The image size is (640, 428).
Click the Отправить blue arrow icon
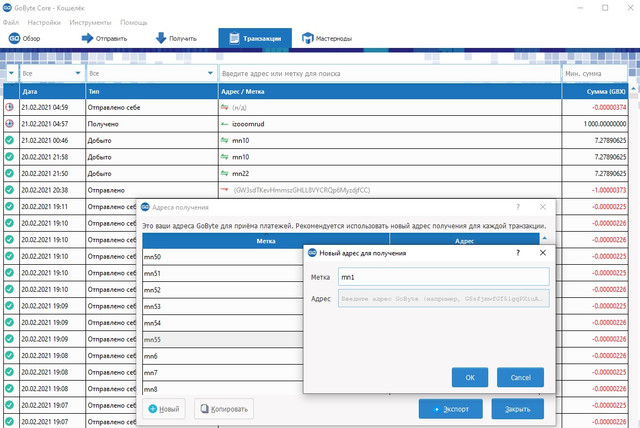(x=87, y=38)
